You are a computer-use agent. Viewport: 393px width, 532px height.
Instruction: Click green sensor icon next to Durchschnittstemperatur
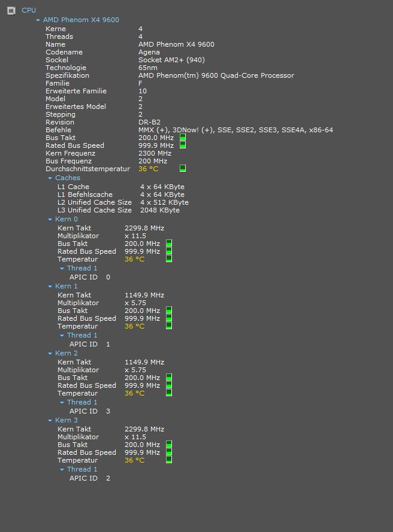tap(182, 168)
